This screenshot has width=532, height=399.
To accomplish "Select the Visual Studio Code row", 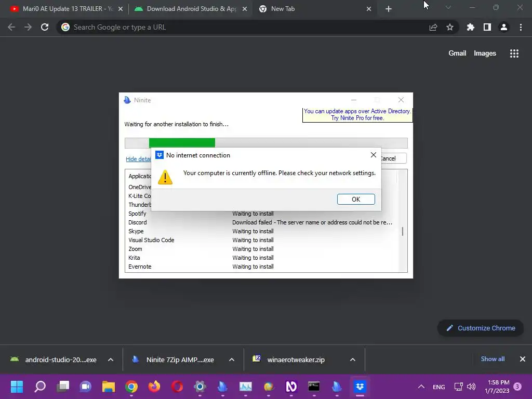I will 261,240.
